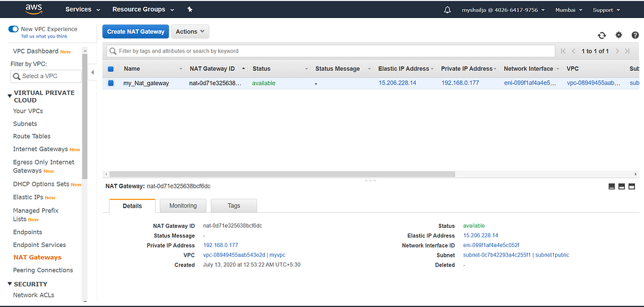Screen dimensions: 644x307
Task: Open Subnets in the sidebar
Action: [25, 124]
